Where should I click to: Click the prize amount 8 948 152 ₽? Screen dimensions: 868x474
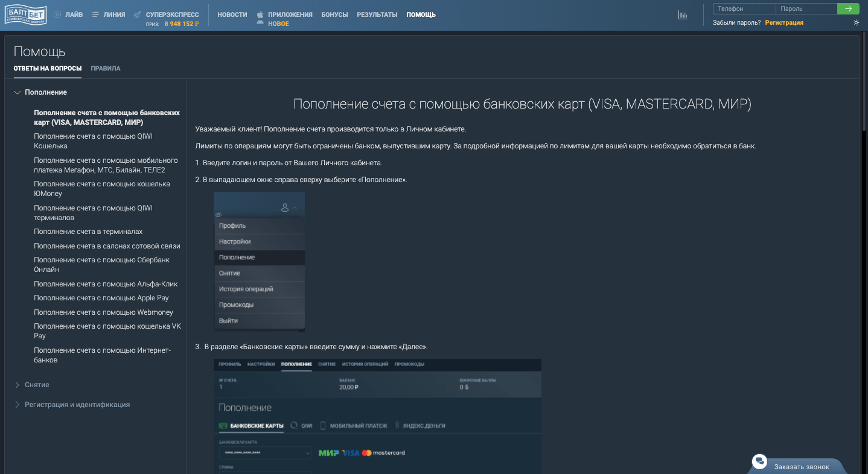click(x=181, y=24)
